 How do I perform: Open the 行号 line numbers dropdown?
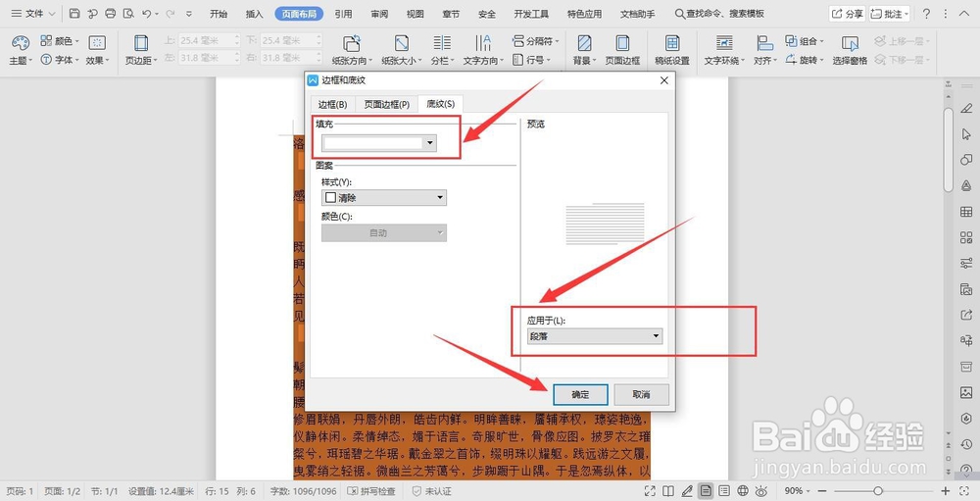[x=531, y=60]
